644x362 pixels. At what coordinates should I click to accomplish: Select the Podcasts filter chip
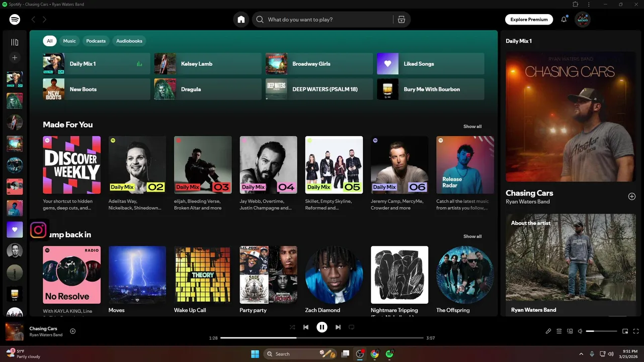tap(96, 41)
